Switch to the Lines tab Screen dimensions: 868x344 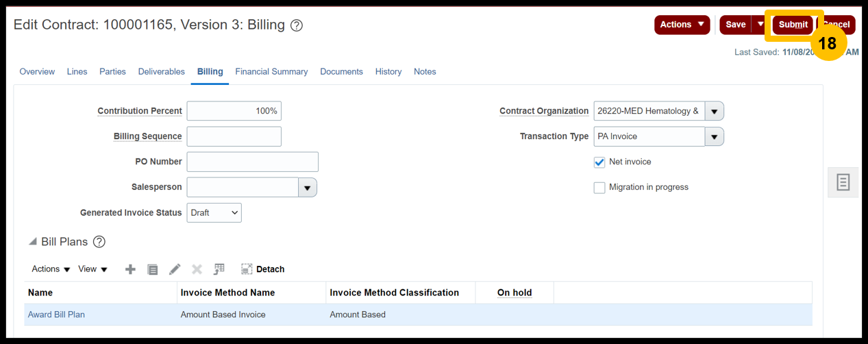coord(77,72)
